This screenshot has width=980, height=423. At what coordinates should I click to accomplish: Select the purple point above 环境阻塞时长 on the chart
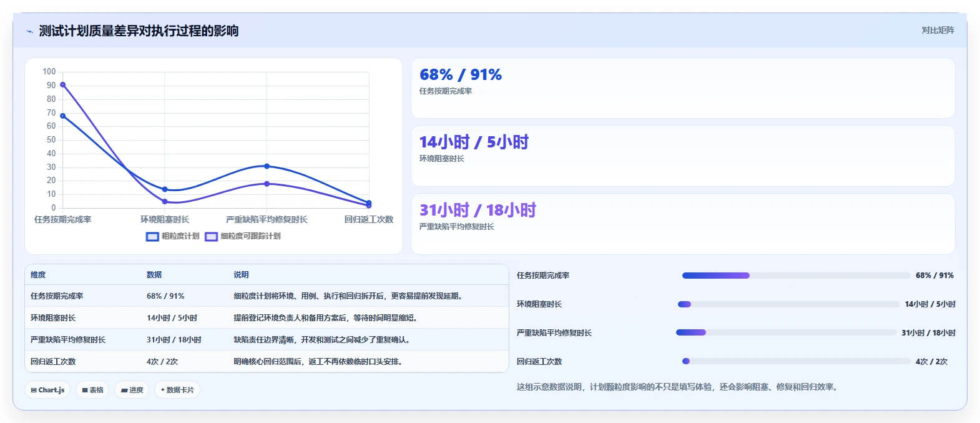click(x=165, y=201)
